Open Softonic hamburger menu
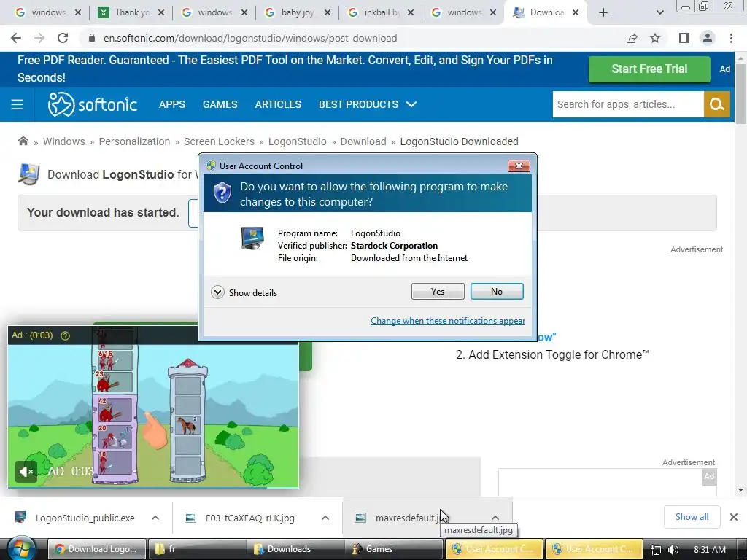 click(x=18, y=104)
